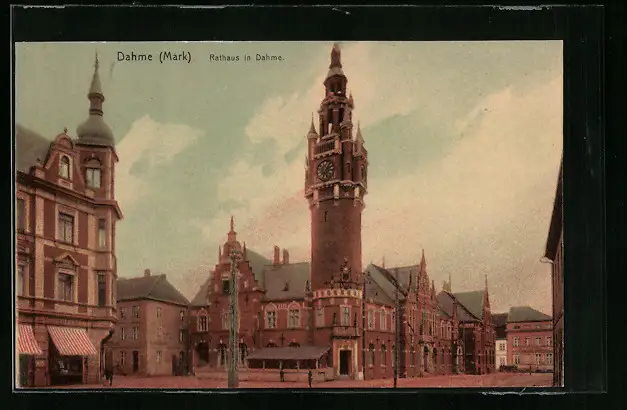Click the slate roof of the town hall
The image size is (627, 410).
287,279
